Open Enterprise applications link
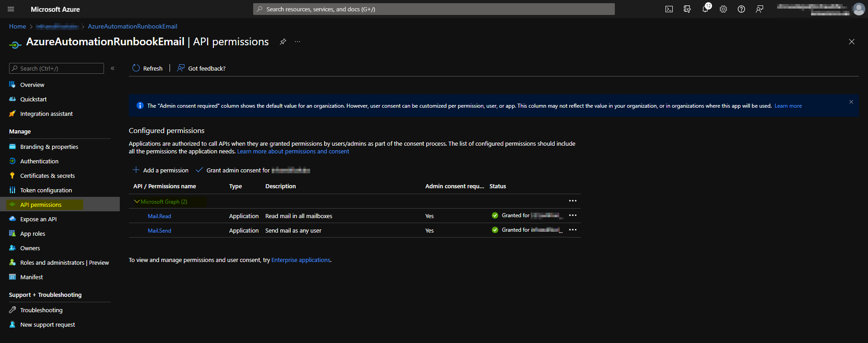The width and height of the screenshot is (868, 343). click(301, 260)
